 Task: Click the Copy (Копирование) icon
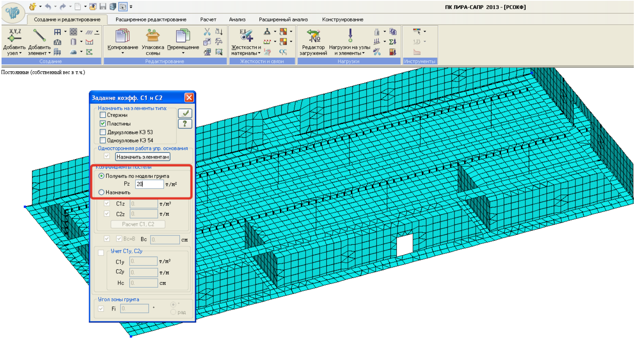click(x=122, y=36)
